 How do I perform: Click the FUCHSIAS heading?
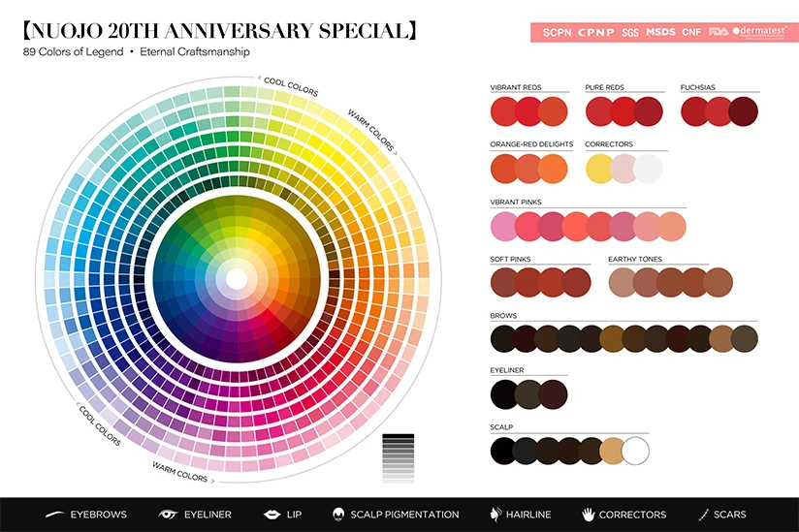point(697,87)
